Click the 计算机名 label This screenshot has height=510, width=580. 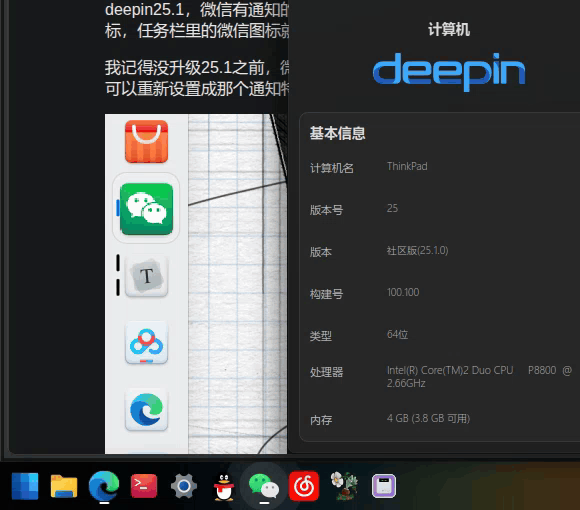click(332, 168)
